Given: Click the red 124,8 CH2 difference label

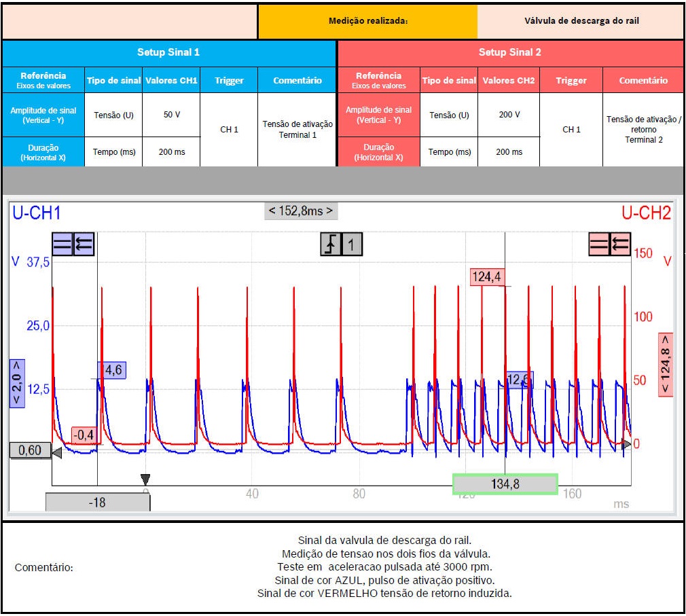Looking at the screenshot, I should 666,365.
